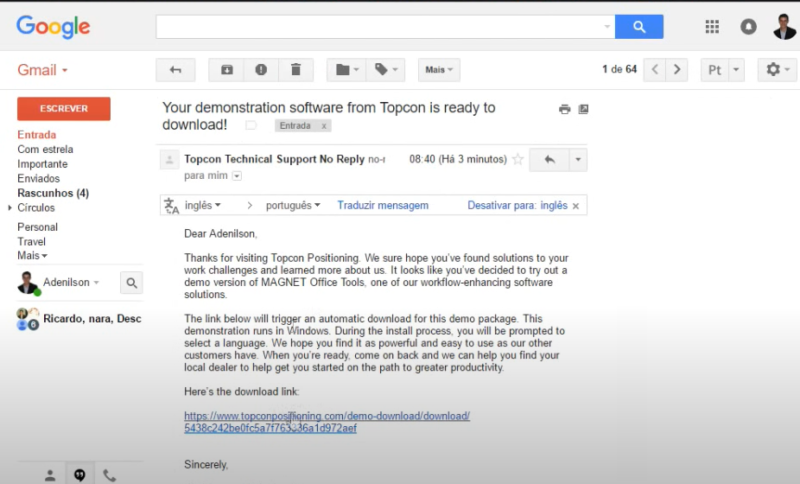Remove the Entrada label from the email
Image resolution: width=800 pixels, height=484 pixels.
point(324,126)
